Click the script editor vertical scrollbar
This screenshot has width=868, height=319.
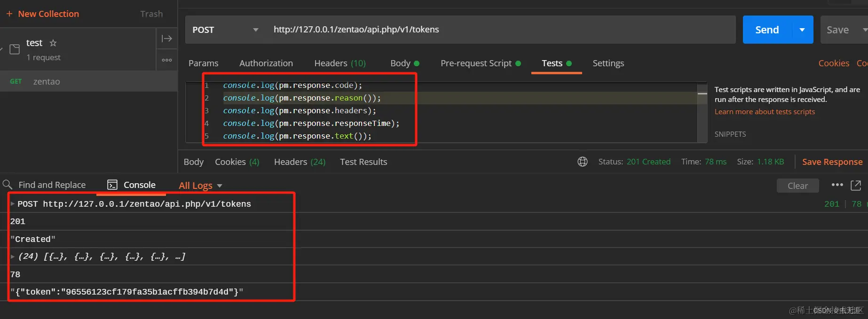coord(702,113)
